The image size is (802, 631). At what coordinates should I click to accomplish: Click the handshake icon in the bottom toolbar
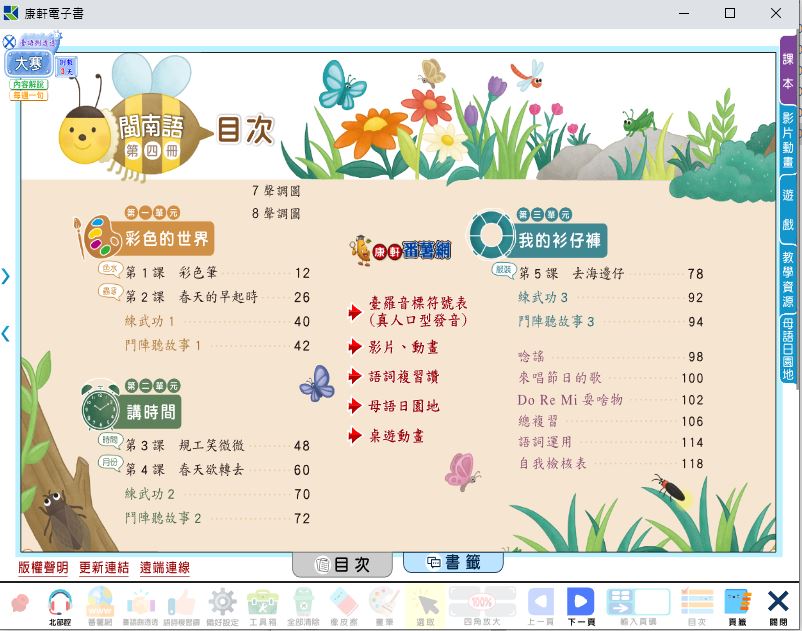[x=141, y=606]
